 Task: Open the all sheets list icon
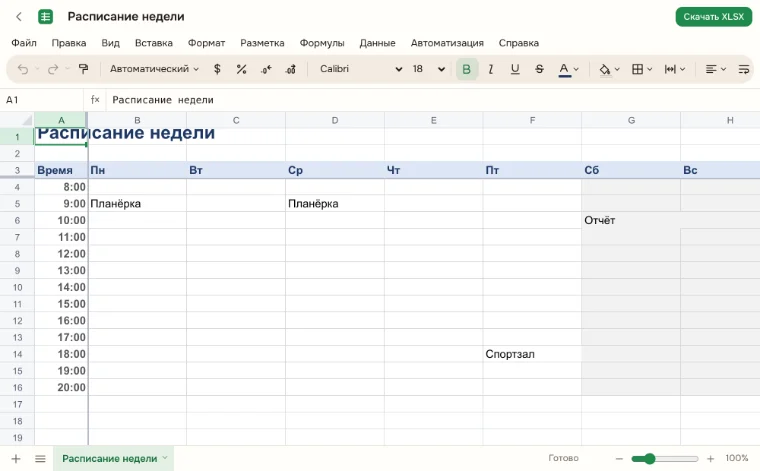click(40, 458)
